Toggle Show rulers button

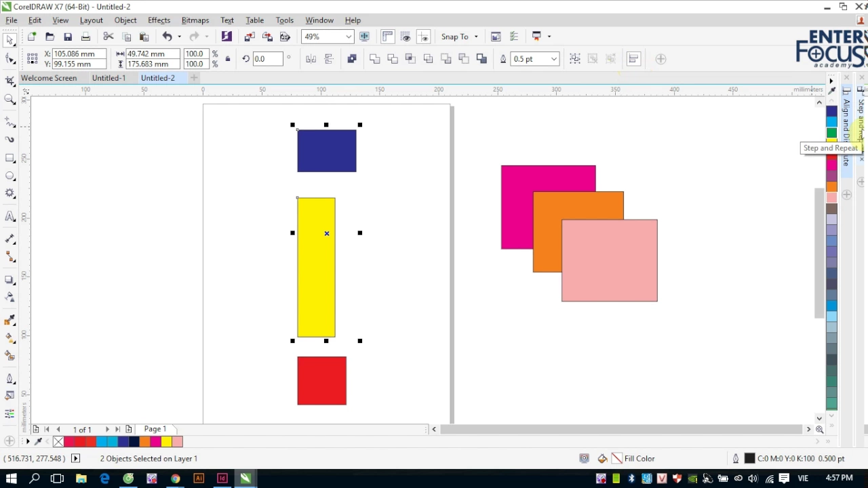coord(388,37)
